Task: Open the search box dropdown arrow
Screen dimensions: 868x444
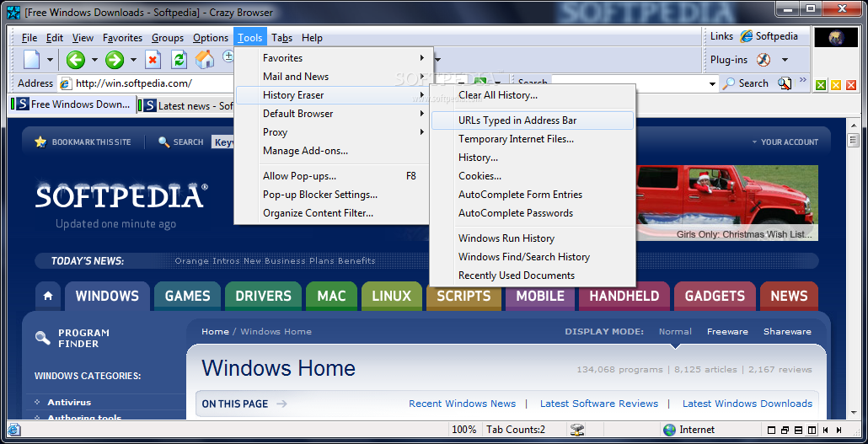Action: pyautogui.click(x=712, y=84)
